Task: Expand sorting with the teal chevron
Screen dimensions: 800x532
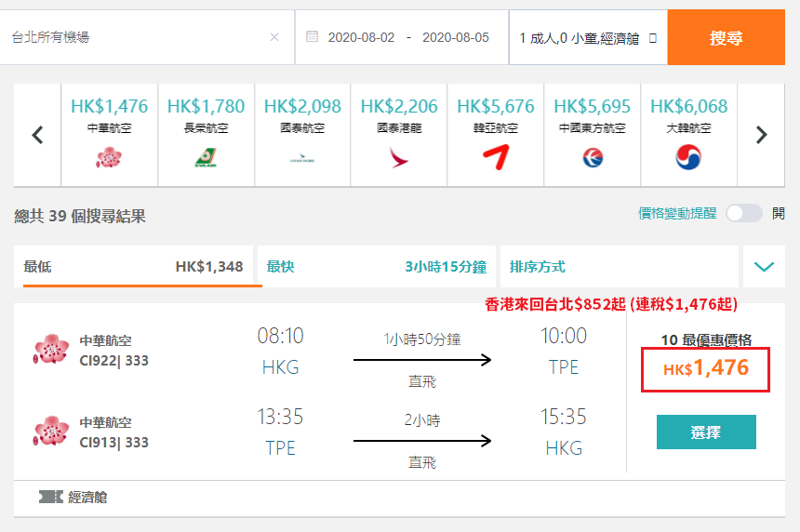Action: point(764,266)
